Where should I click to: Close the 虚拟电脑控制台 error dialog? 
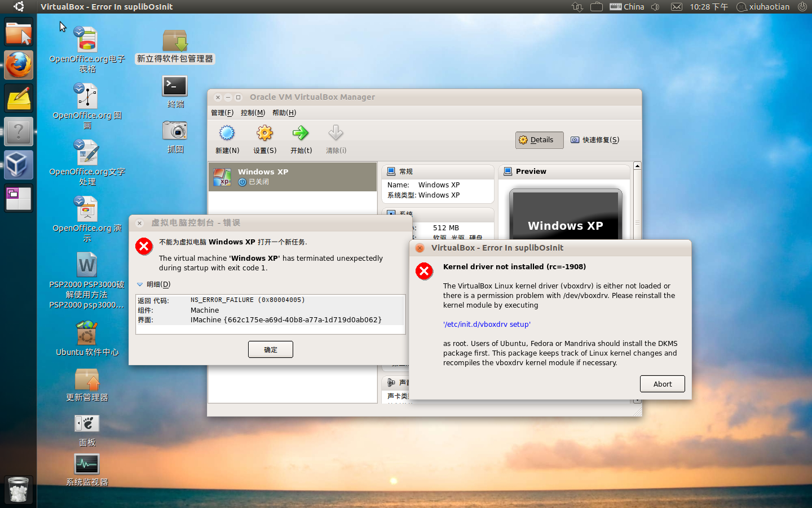point(139,223)
